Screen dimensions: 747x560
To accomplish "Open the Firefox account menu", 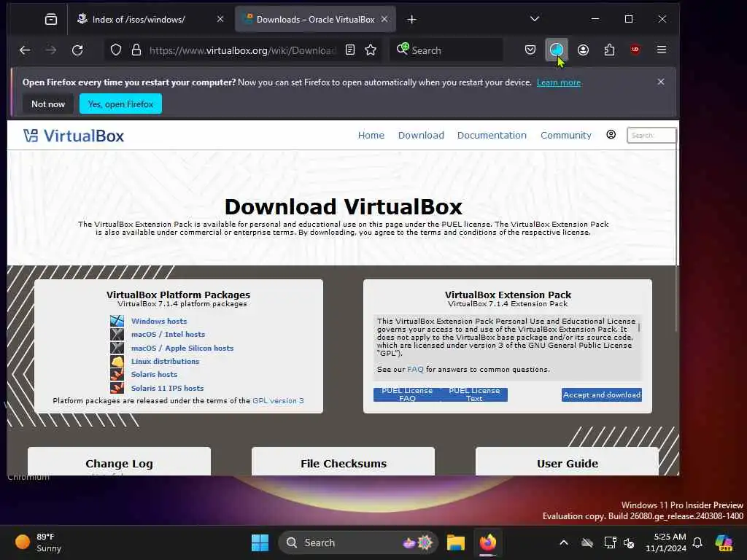I will (583, 50).
